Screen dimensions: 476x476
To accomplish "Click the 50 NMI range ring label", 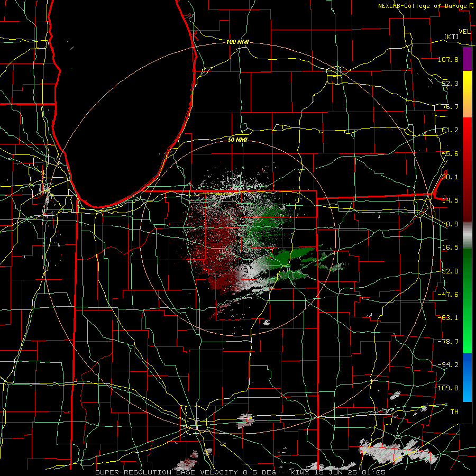I will [237, 140].
